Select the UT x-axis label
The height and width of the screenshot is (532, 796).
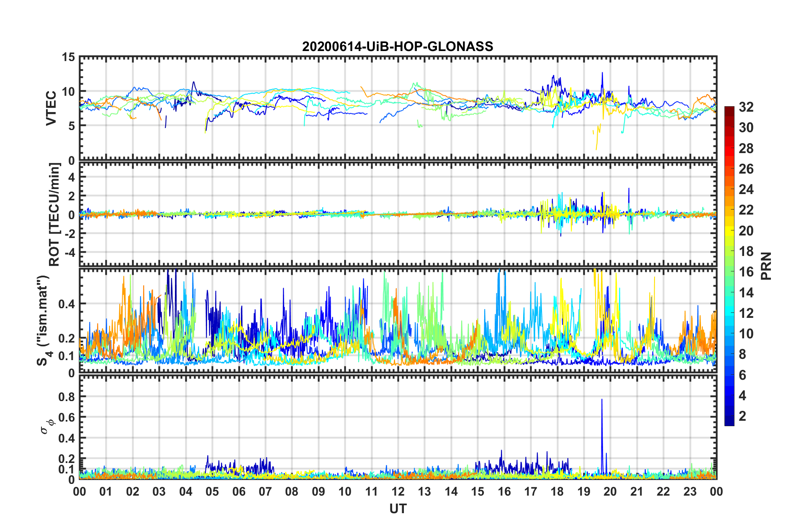click(x=398, y=509)
